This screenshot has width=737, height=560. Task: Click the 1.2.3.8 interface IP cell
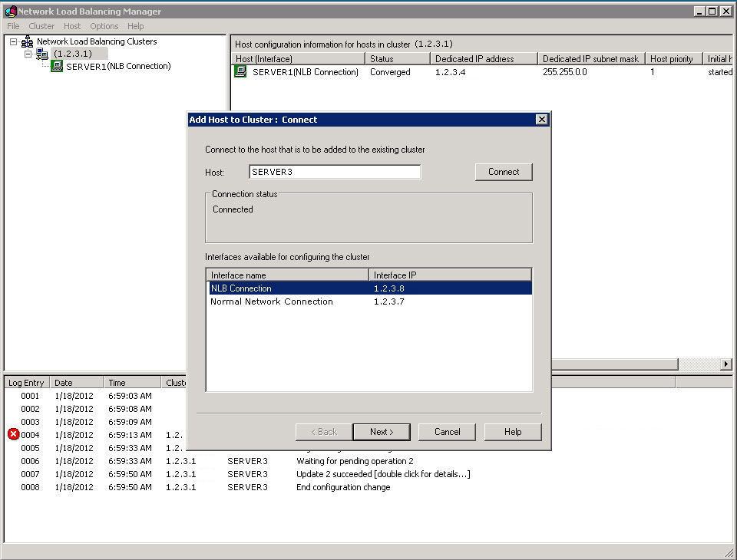388,288
